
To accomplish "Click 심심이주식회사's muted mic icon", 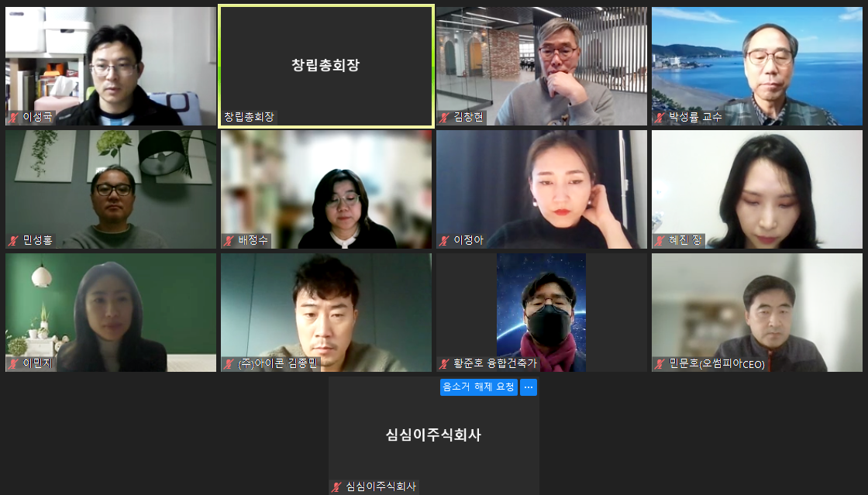I will pos(336,486).
